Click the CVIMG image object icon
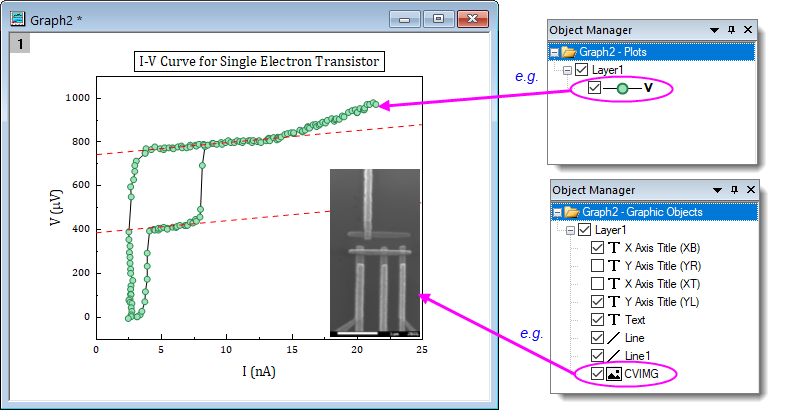This screenshot has height=410, width=789. tap(614, 373)
